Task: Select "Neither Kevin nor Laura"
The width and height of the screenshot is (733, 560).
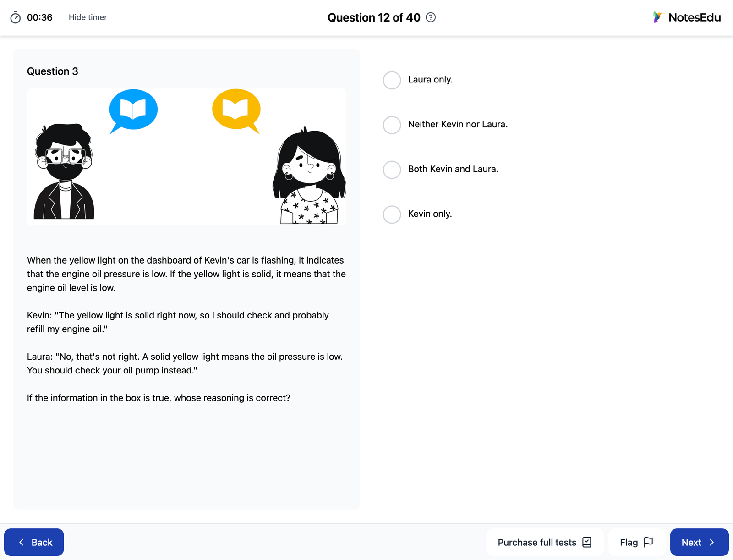Action: click(392, 125)
